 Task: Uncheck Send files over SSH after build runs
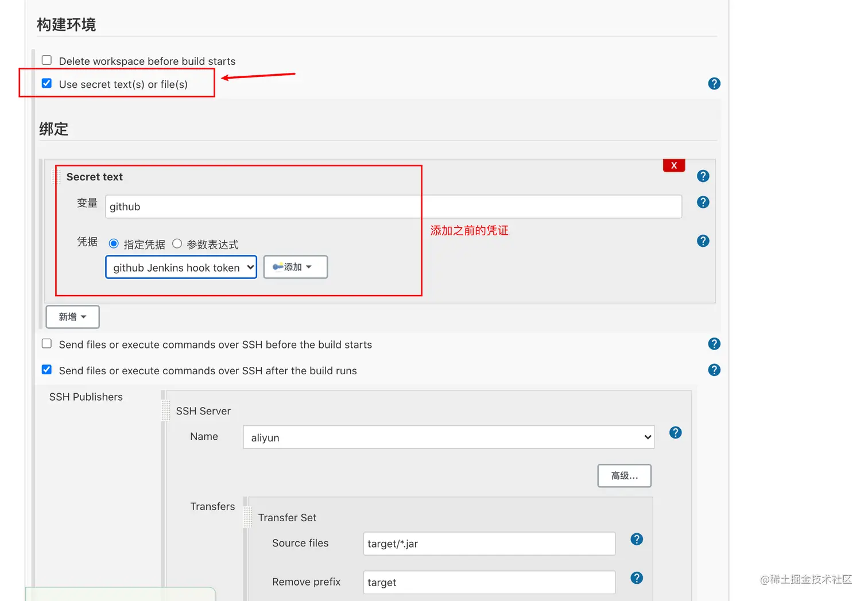click(46, 370)
